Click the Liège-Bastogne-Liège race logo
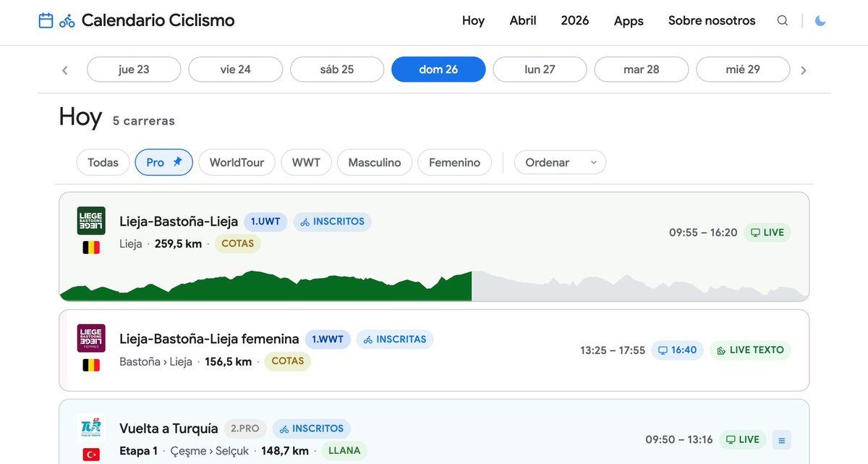This screenshot has height=464, width=868. 91,221
